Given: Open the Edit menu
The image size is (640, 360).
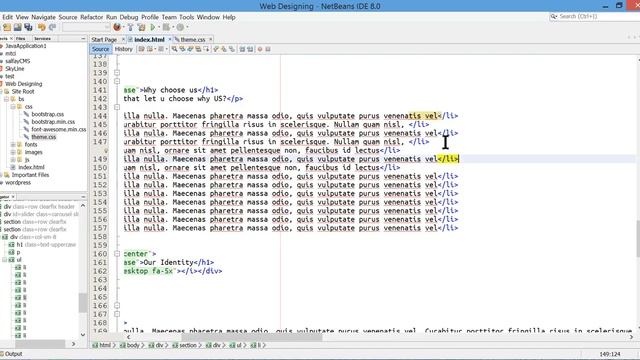Looking at the screenshot, I should click(7, 17).
